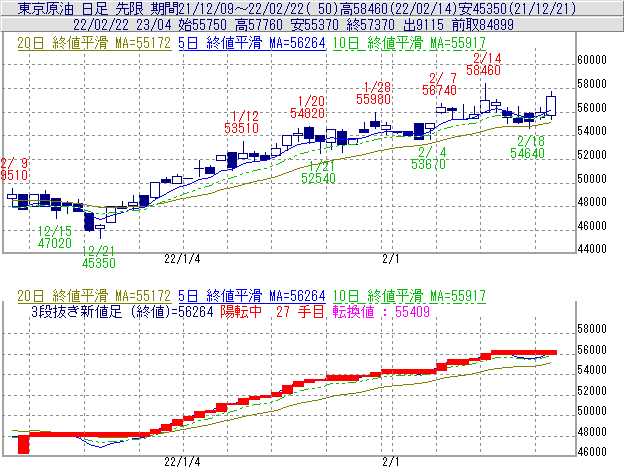Click the 2/14 58460 high label

point(484,64)
